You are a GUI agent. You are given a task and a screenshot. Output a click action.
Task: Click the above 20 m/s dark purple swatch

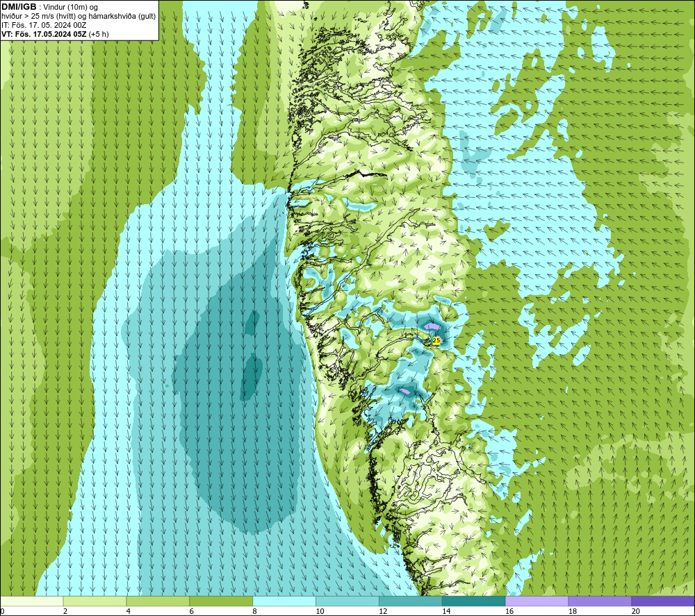[663, 601]
